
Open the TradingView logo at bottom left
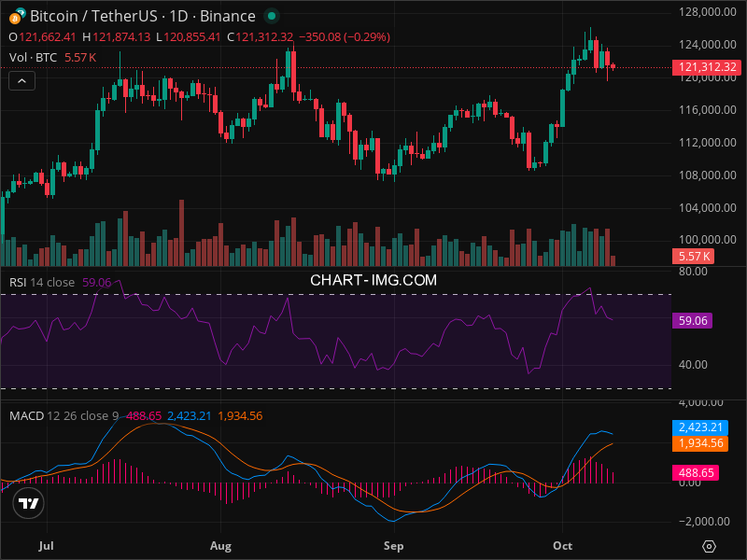tap(30, 503)
